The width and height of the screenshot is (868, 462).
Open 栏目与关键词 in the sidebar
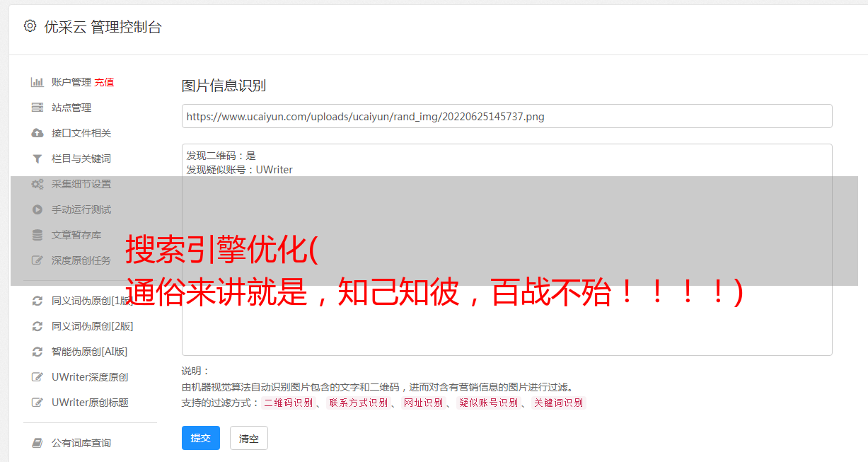tap(81, 158)
